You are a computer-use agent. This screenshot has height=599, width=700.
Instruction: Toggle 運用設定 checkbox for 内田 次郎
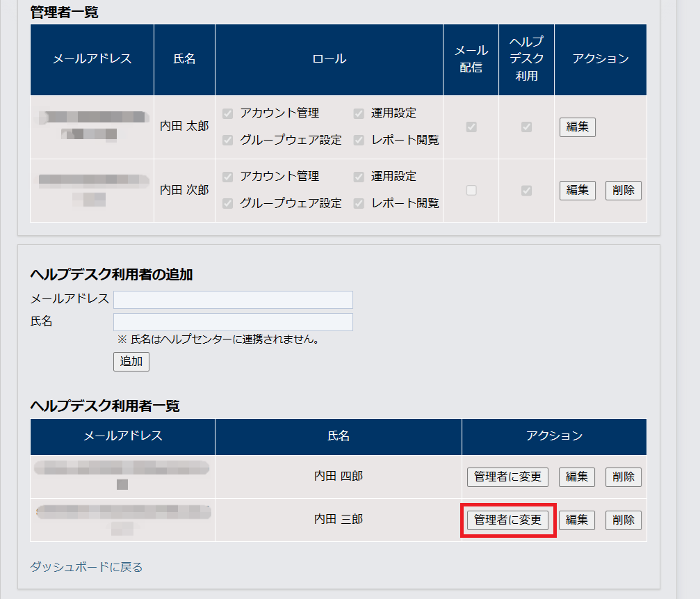pyautogui.click(x=359, y=177)
